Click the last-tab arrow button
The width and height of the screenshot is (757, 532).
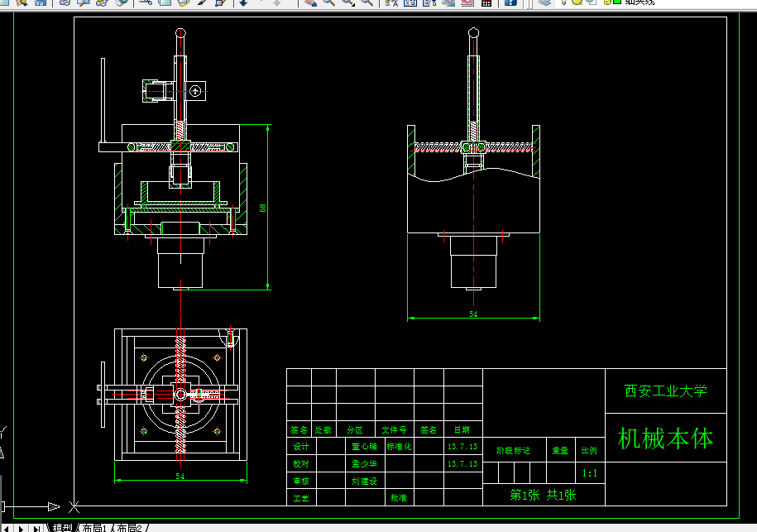point(36,529)
